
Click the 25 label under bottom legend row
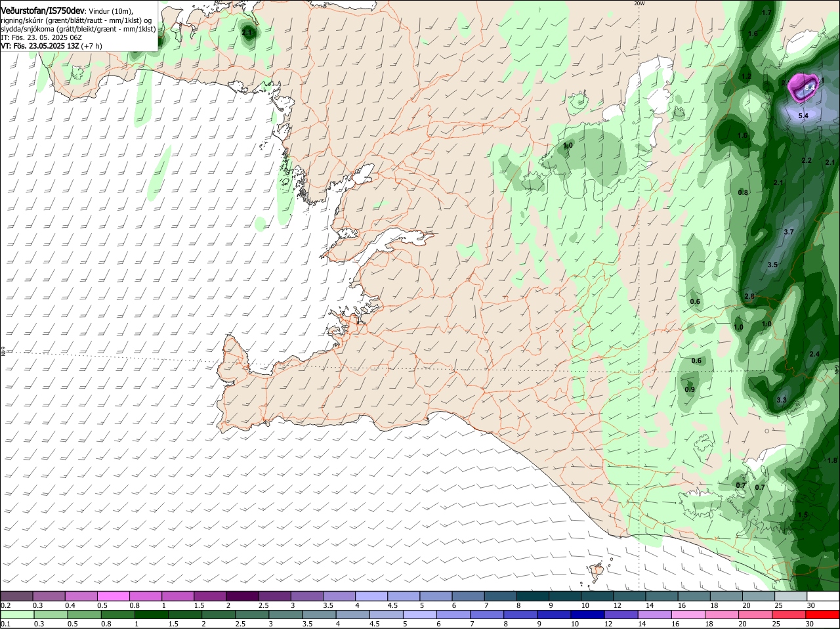[x=776, y=623]
